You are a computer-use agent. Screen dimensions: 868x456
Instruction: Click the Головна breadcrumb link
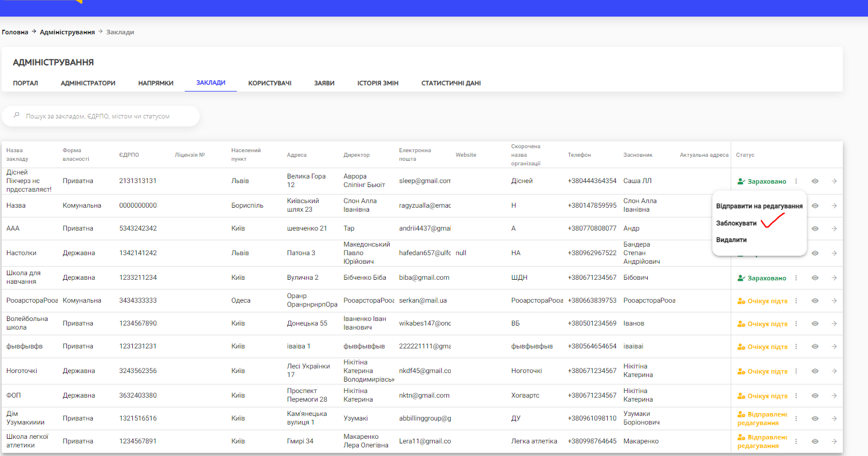click(15, 32)
